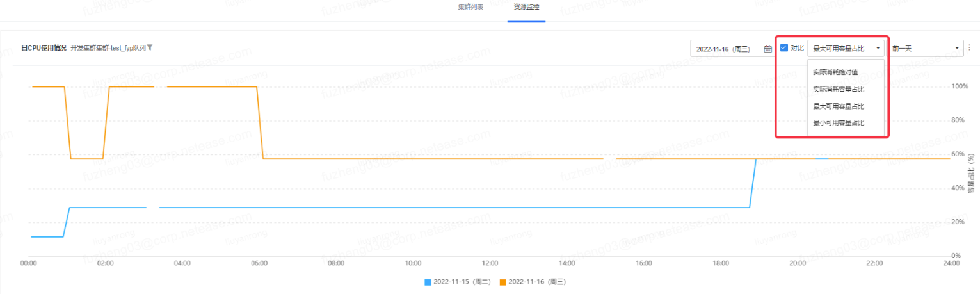
Task: Select the 资源监控 tab
Action: click(526, 7)
